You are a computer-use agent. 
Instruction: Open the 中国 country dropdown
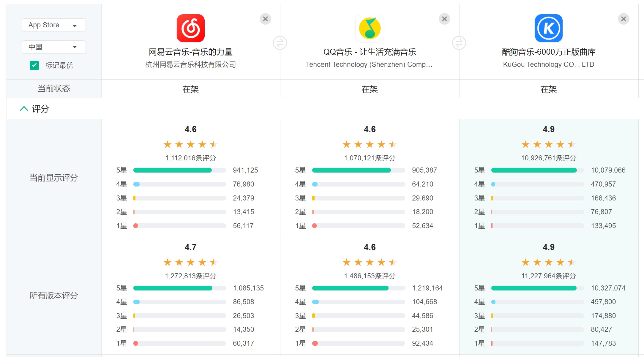coord(53,47)
